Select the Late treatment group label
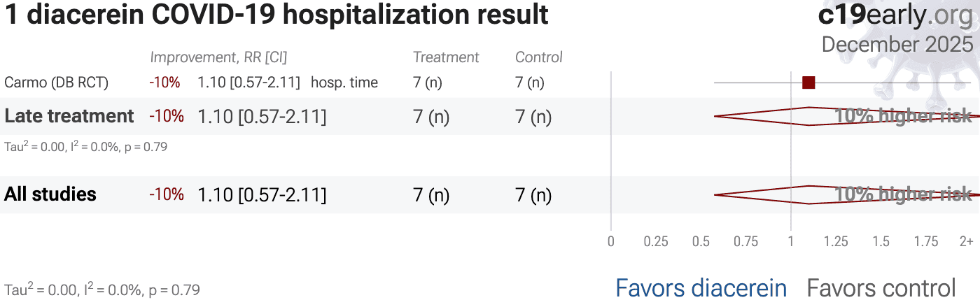 pyautogui.click(x=69, y=116)
